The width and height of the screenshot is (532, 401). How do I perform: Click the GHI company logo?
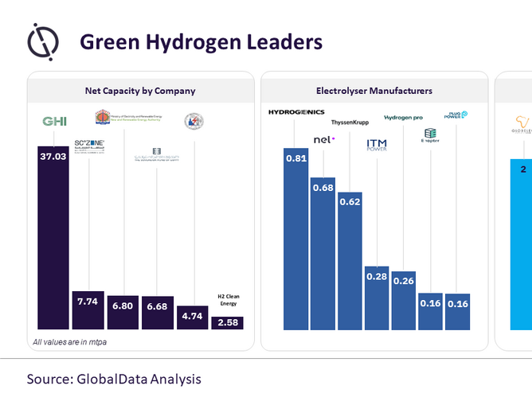[x=54, y=122]
